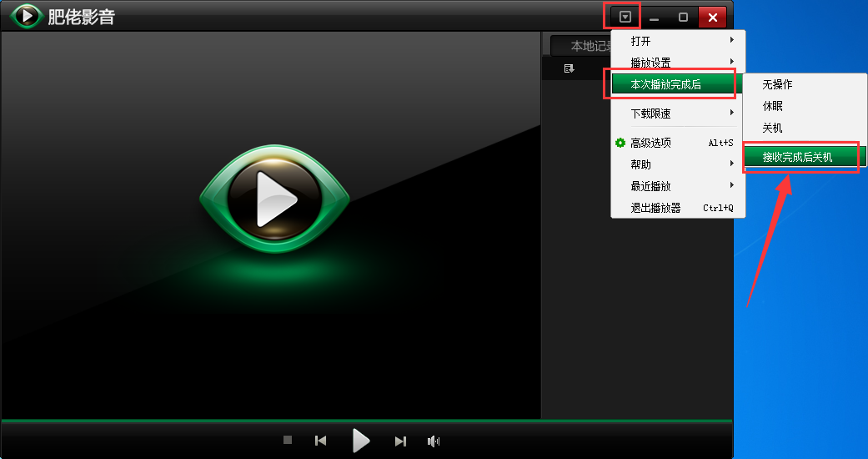Skip to the next track
Viewport: 868px width, 459px height.
[400, 441]
